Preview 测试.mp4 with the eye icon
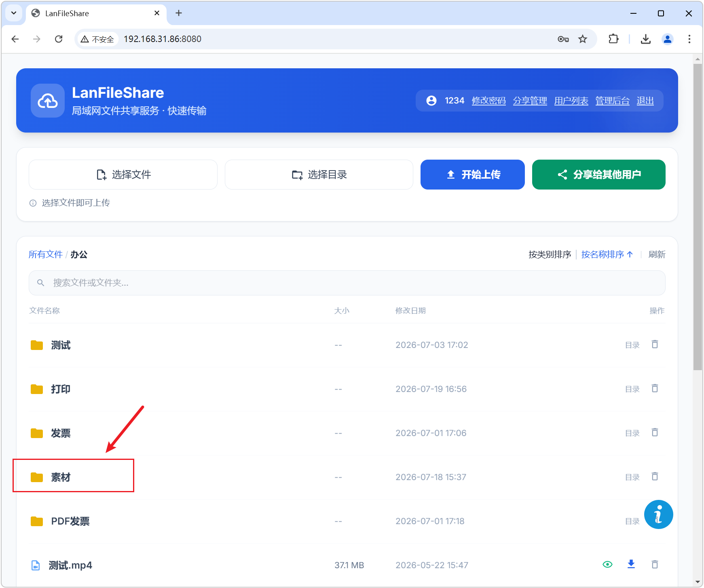Screen dimensions: 704x588 607,565
